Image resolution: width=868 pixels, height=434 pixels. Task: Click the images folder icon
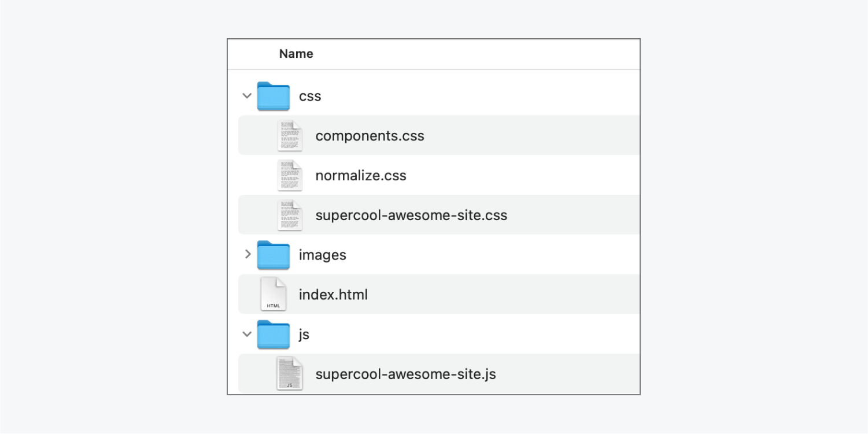point(274,255)
